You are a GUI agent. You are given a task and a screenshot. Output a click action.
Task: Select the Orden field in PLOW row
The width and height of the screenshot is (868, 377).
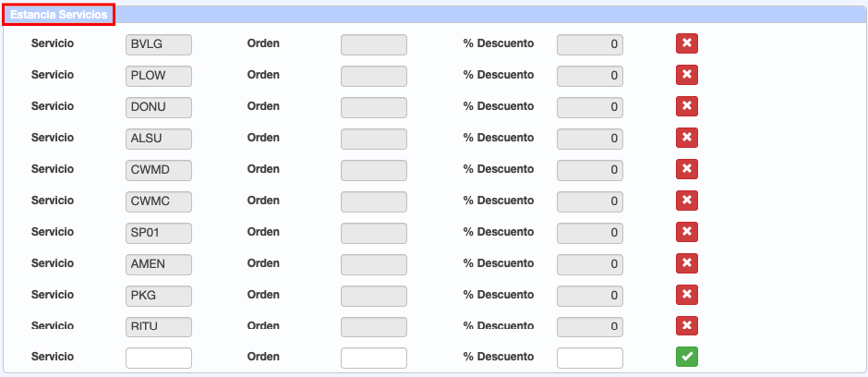[x=374, y=76]
